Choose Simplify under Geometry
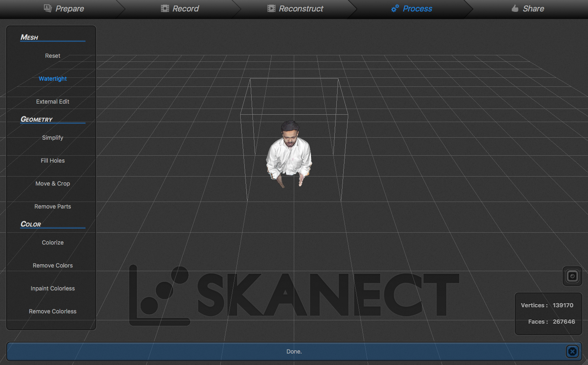Screen dimensions: 588x365 [53, 138]
